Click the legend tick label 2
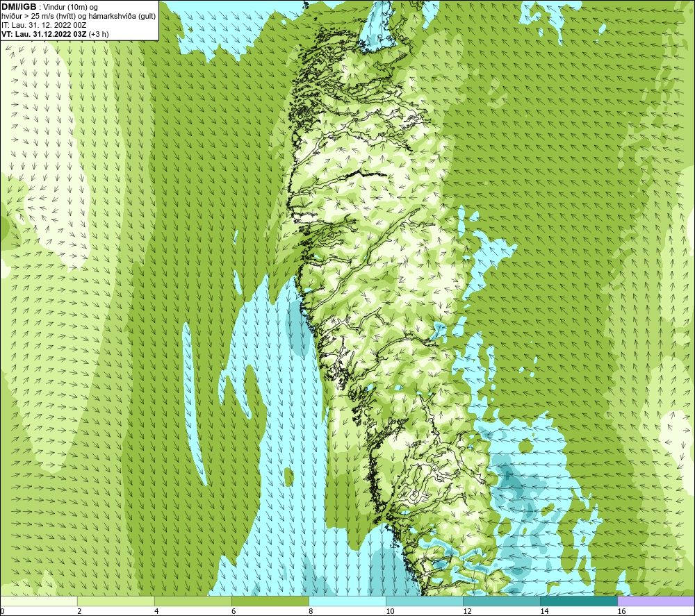The height and width of the screenshot is (616, 695). pyautogui.click(x=79, y=611)
